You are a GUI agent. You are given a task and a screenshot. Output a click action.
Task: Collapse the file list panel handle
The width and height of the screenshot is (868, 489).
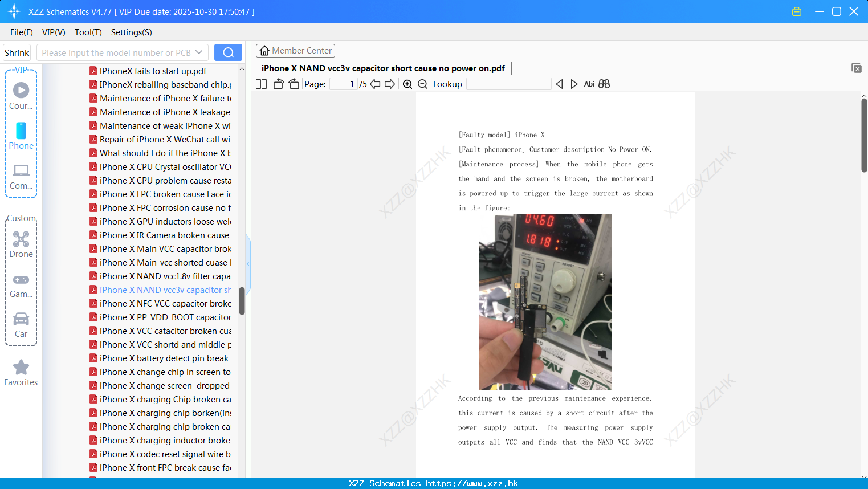pos(248,263)
